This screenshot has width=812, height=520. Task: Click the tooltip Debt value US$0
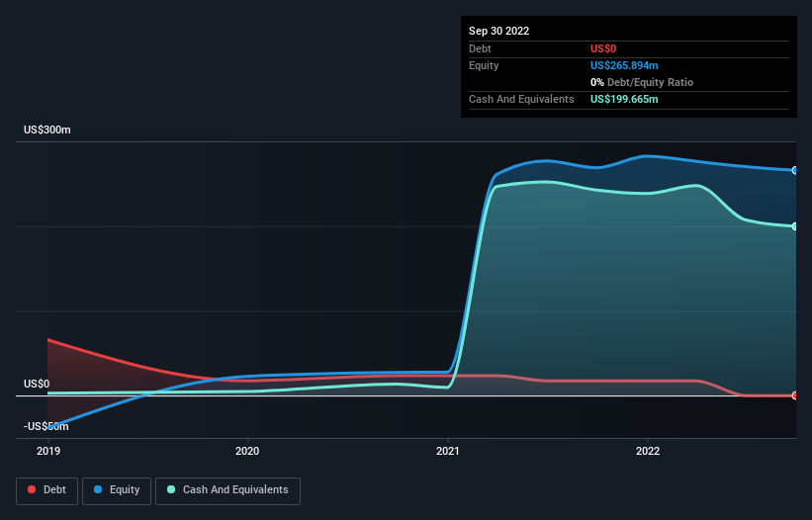tap(603, 48)
